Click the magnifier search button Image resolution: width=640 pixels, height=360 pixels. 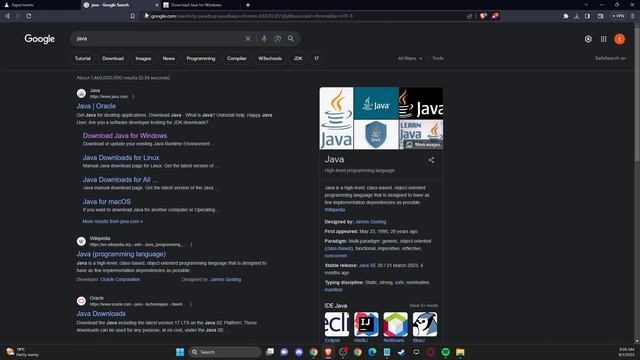[291, 39]
